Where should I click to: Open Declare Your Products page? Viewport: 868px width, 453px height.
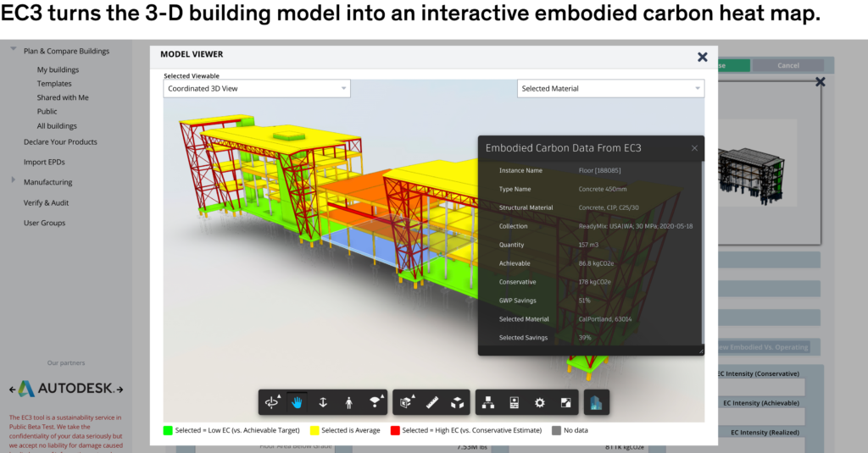pyautogui.click(x=60, y=142)
